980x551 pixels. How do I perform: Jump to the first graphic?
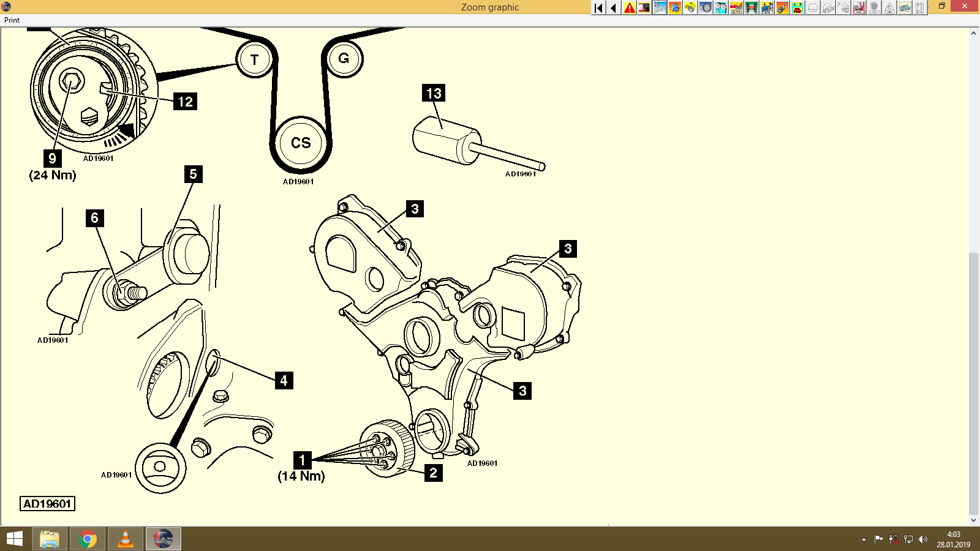pos(597,7)
